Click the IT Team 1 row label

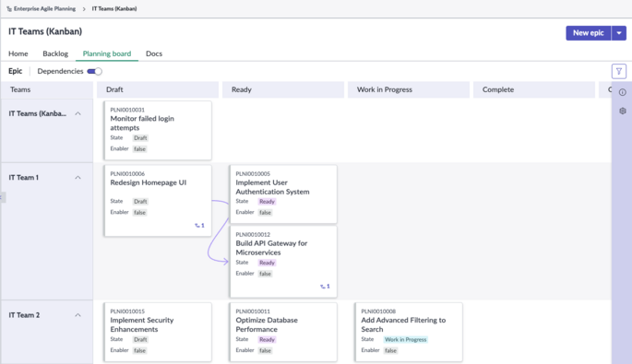pyautogui.click(x=24, y=178)
